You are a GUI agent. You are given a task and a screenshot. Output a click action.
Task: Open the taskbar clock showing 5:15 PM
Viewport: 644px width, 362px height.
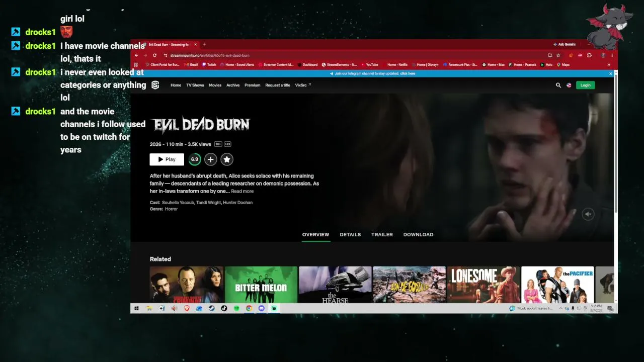pos(596,308)
